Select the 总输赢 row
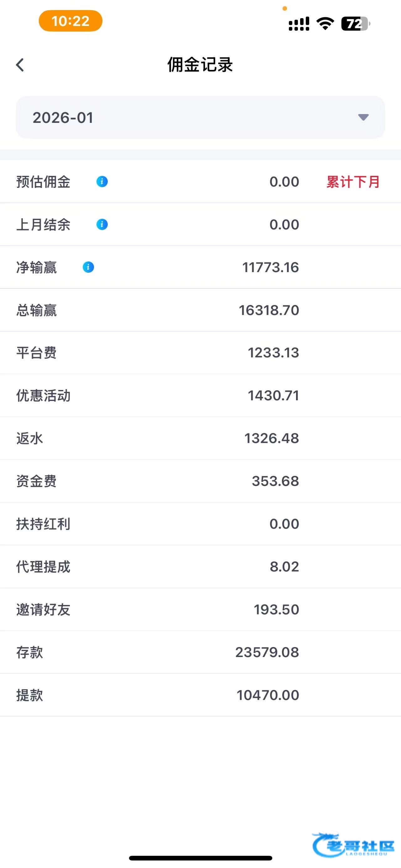Image resolution: width=401 pixels, height=868 pixels. coord(200,310)
